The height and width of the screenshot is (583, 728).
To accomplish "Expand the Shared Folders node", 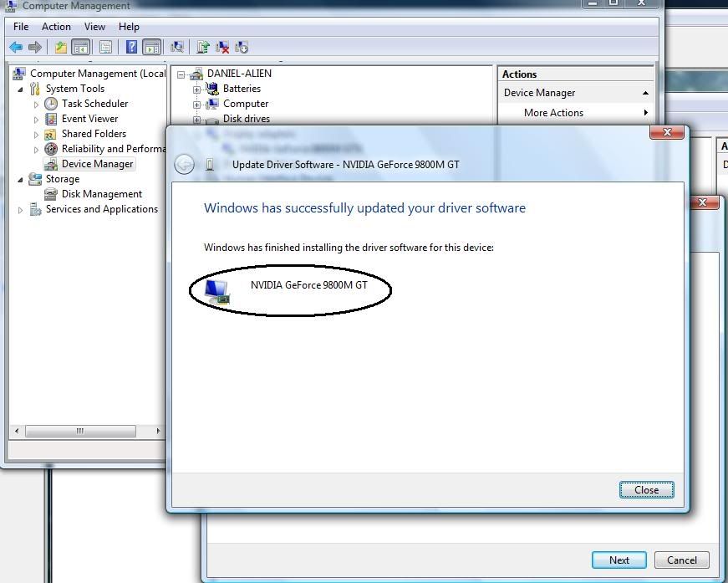I will tap(36, 135).
